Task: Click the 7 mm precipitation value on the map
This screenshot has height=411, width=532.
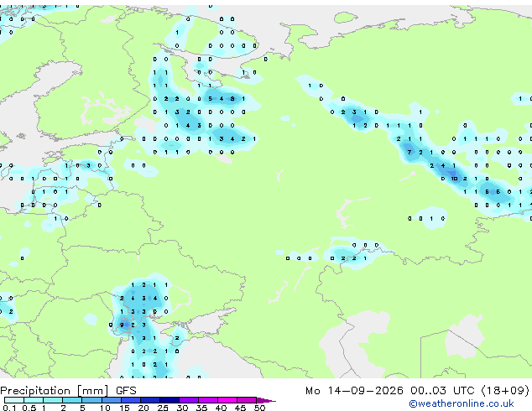Action: 409,152
